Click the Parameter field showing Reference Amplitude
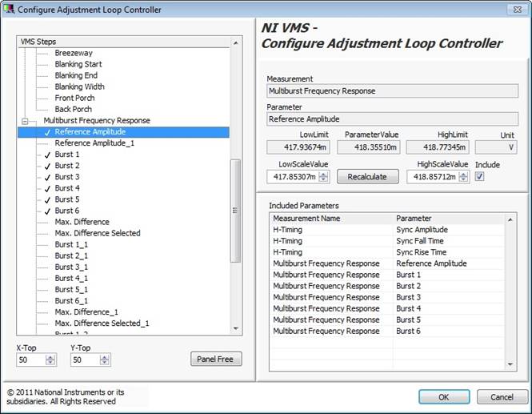 point(392,119)
